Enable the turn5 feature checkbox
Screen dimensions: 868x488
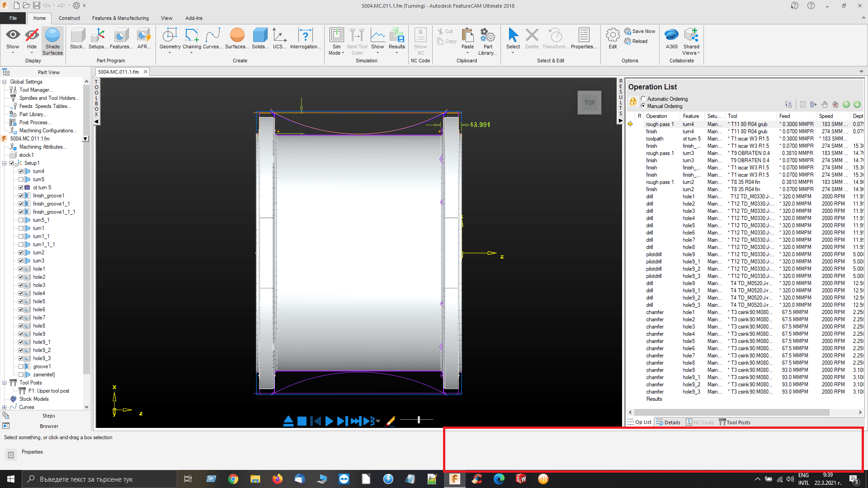(x=21, y=179)
